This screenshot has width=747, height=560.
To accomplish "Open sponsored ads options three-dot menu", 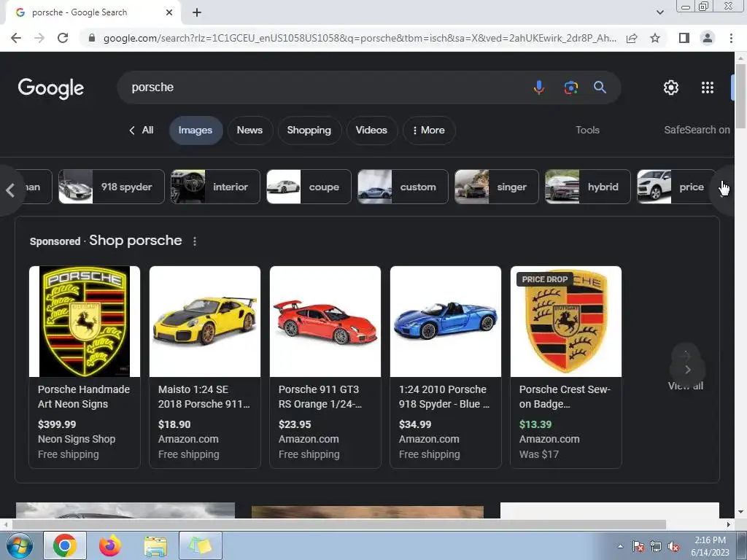I will [x=194, y=241].
